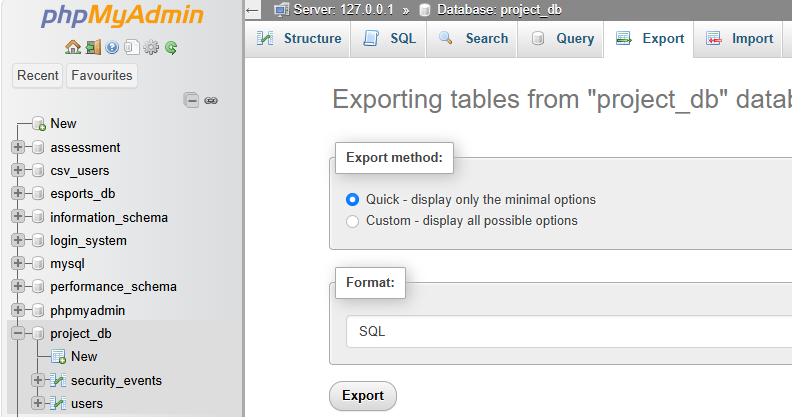Collapse the project_db database node
Screen dimensions: 792x417
click(x=18, y=333)
